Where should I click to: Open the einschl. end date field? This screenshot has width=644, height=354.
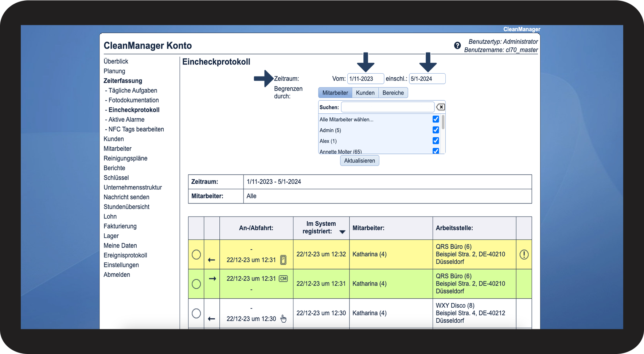click(427, 79)
